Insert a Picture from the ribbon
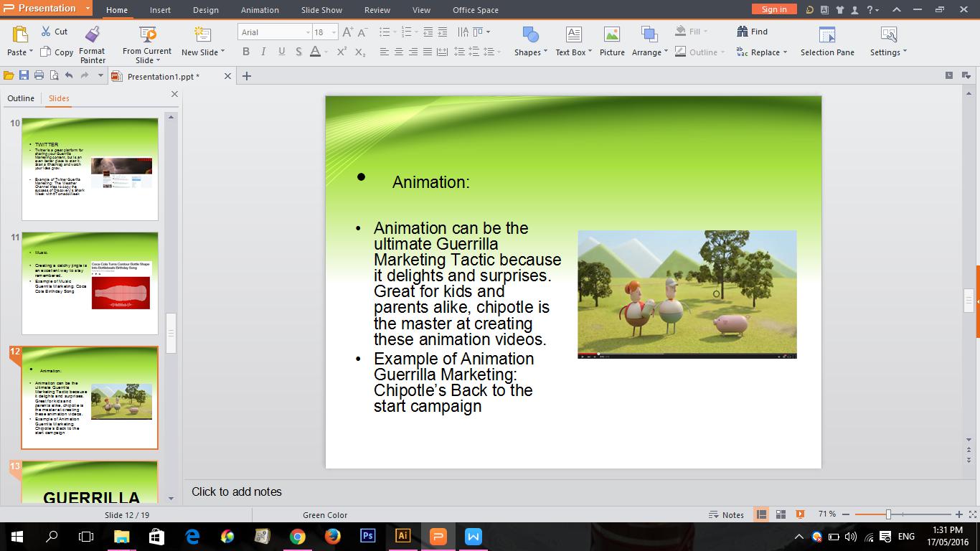The width and height of the screenshot is (980, 551). tap(612, 41)
